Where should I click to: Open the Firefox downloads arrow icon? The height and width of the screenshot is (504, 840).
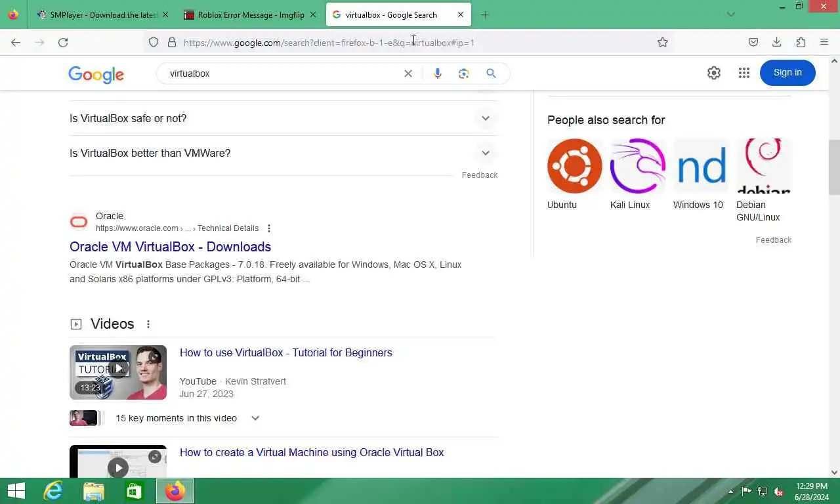click(777, 42)
